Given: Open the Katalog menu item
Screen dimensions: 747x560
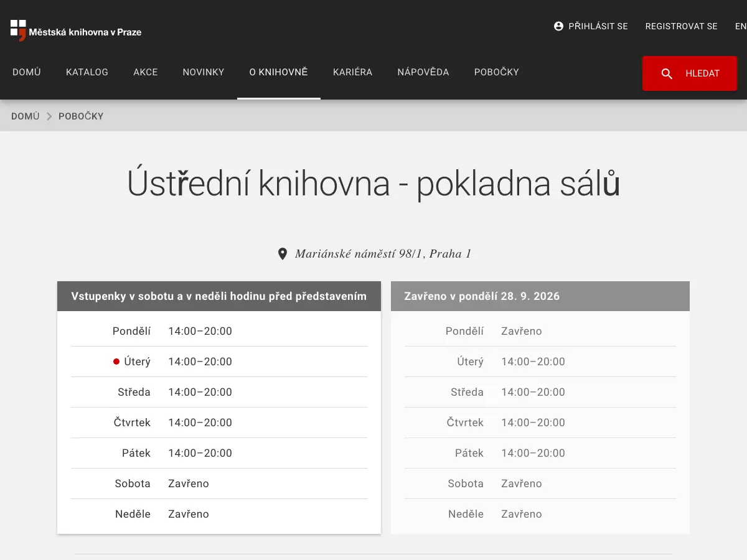Looking at the screenshot, I should (x=87, y=72).
